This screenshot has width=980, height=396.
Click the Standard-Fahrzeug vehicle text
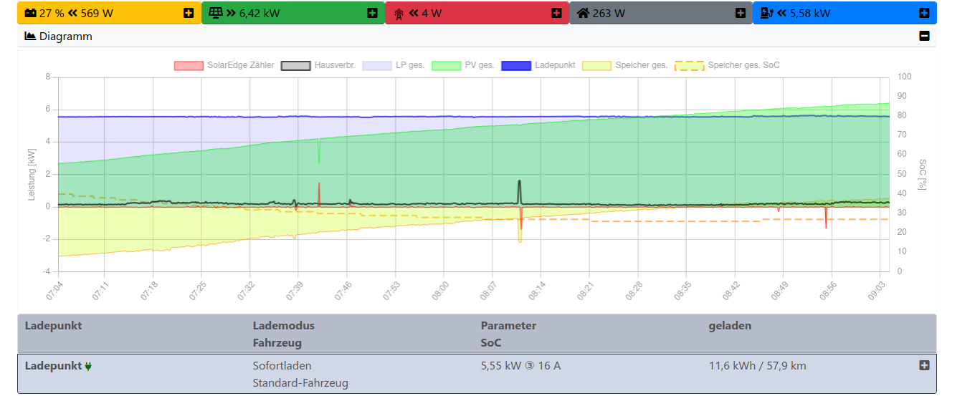click(300, 383)
